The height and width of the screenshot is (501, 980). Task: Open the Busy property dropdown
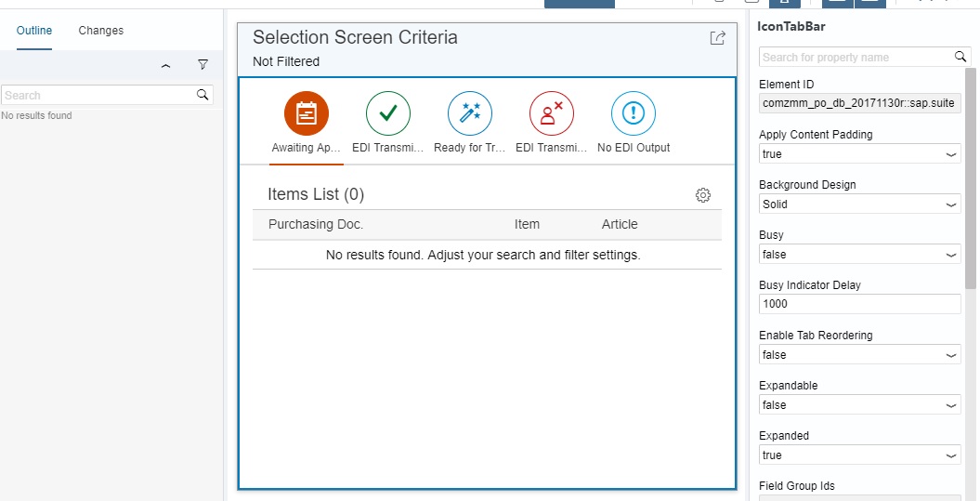click(x=859, y=254)
